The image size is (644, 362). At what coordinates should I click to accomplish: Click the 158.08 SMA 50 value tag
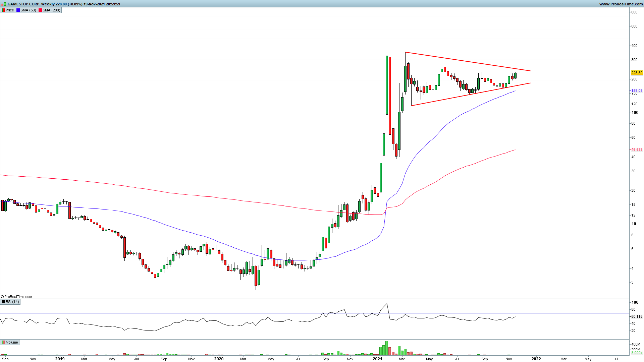[x=637, y=90]
